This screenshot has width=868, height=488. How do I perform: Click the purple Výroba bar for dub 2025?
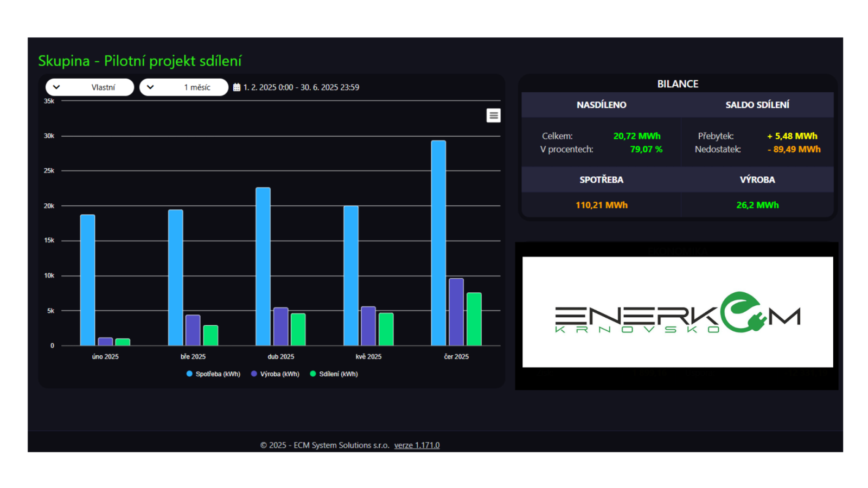280,326
